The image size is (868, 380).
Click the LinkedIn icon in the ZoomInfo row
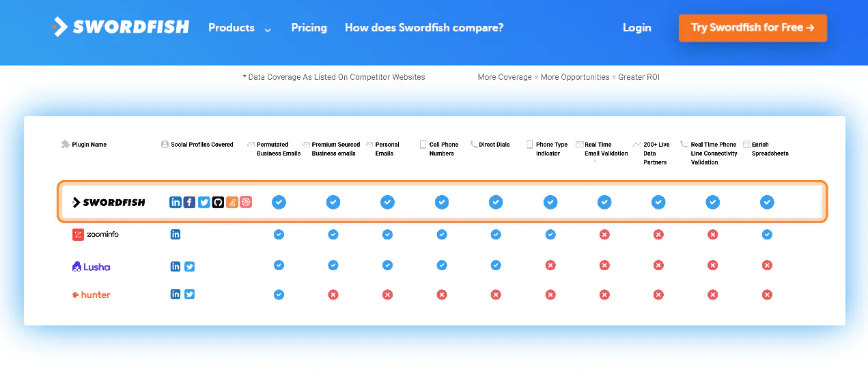pyautogui.click(x=176, y=235)
